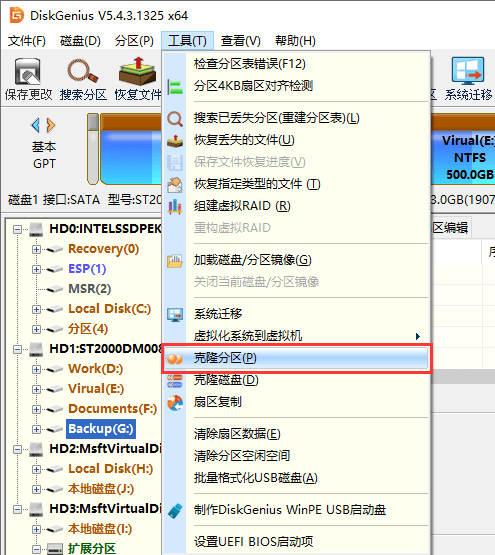Click the 搜索分区 magnifier toolbar icon

point(83,79)
